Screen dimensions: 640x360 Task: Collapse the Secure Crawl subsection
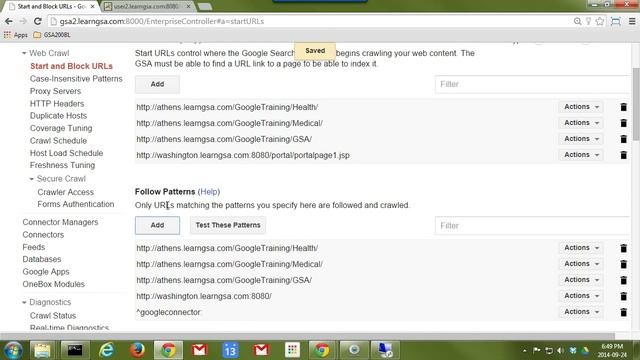click(x=32, y=179)
